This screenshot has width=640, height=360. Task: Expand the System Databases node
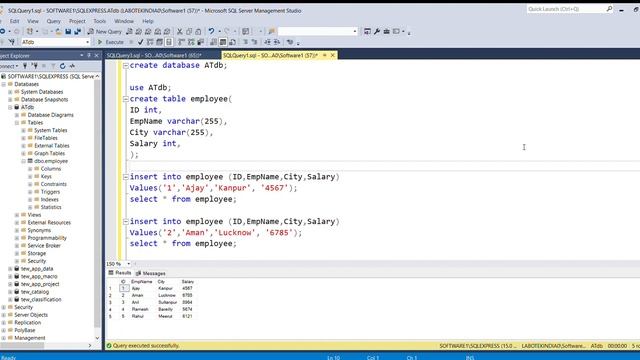tap(10, 92)
